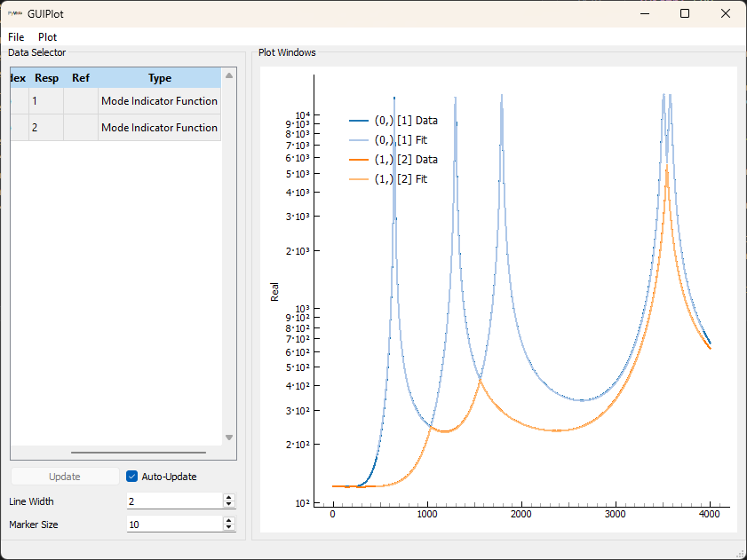Open the File menu

click(16, 37)
